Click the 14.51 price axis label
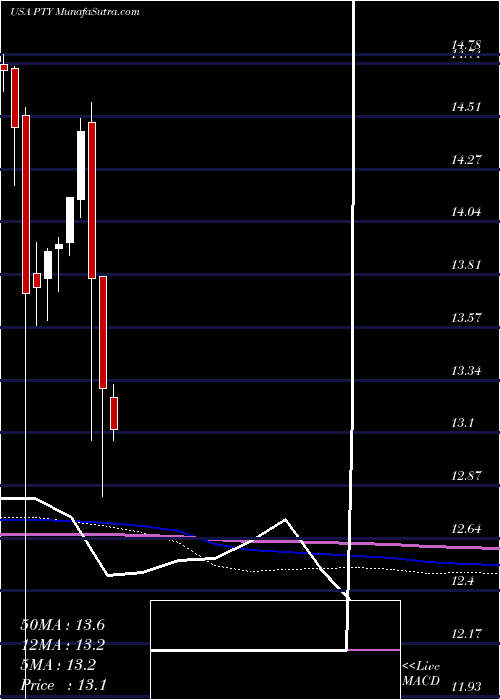The width and height of the screenshot is (500, 700). [x=466, y=107]
